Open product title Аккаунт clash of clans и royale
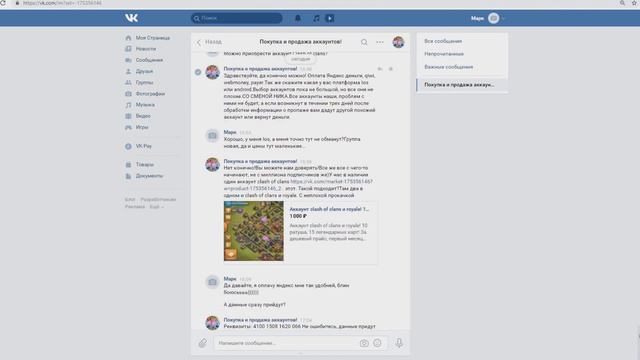Viewport: 640px width, 360px height. tap(329, 209)
